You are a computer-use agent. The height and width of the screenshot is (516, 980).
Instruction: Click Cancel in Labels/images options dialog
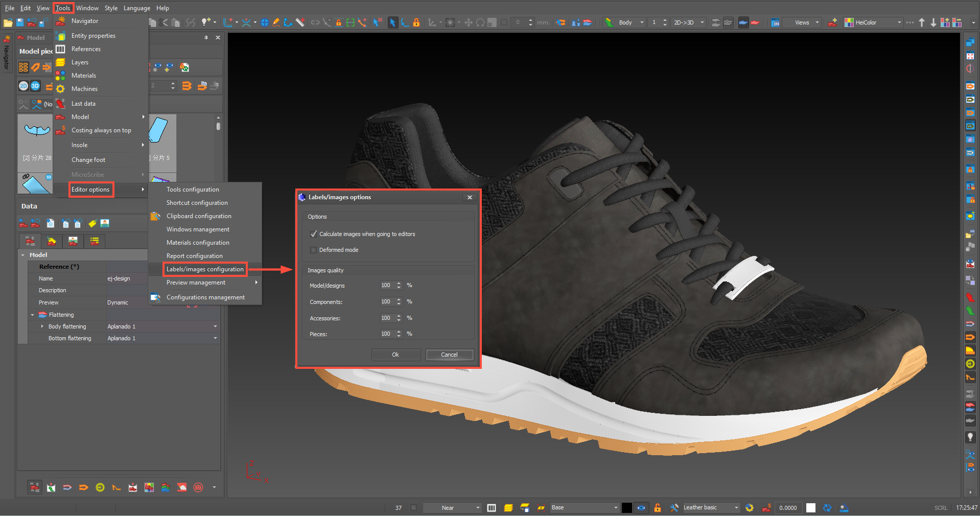pos(449,355)
